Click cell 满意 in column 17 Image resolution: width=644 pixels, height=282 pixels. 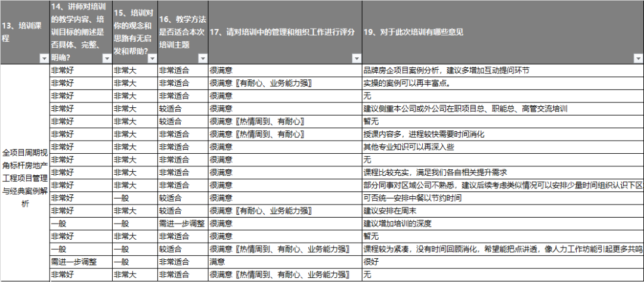tap(286, 262)
